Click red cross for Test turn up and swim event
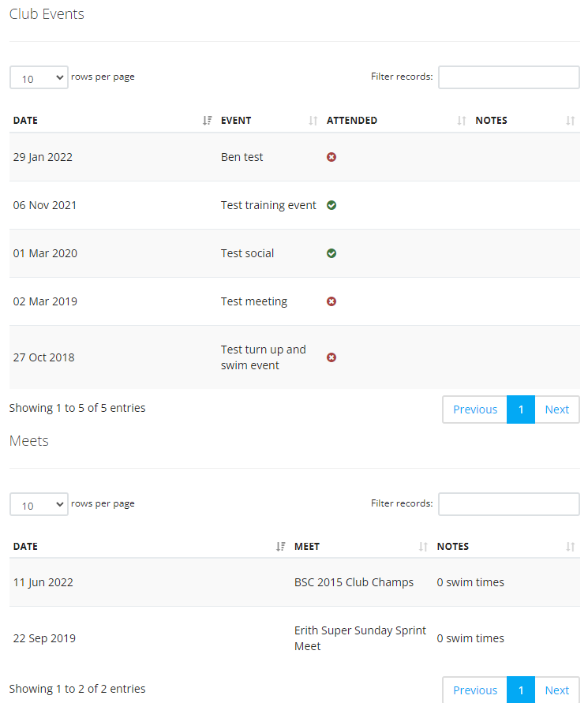Viewport: 588px width, 703px height. pyautogui.click(x=331, y=357)
